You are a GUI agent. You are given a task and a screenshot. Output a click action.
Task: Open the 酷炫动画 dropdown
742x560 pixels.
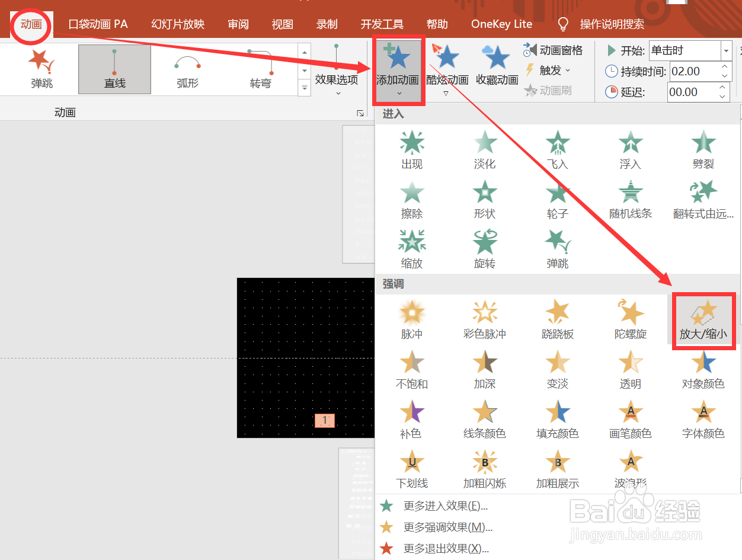click(x=447, y=71)
